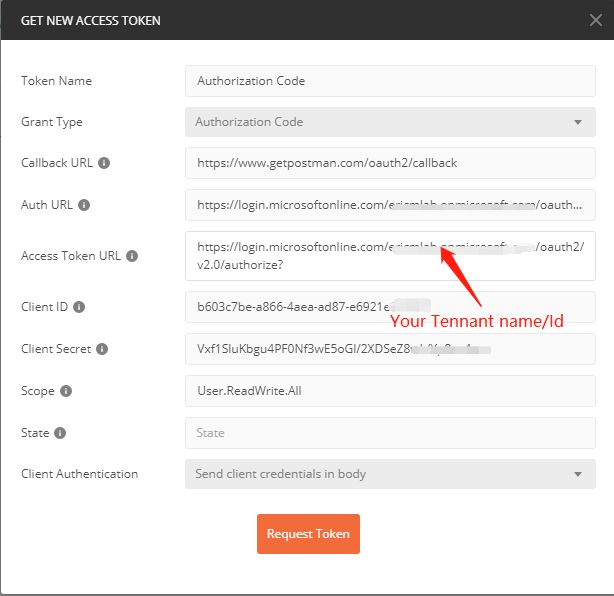
Task: Click the Request Token button
Action: tap(308, 534)
